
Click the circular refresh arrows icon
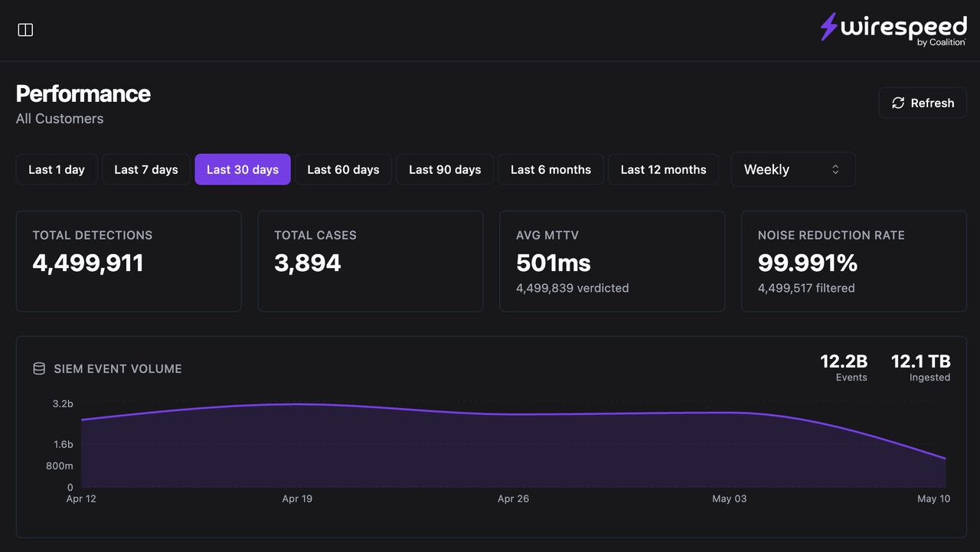click(897, 103)
